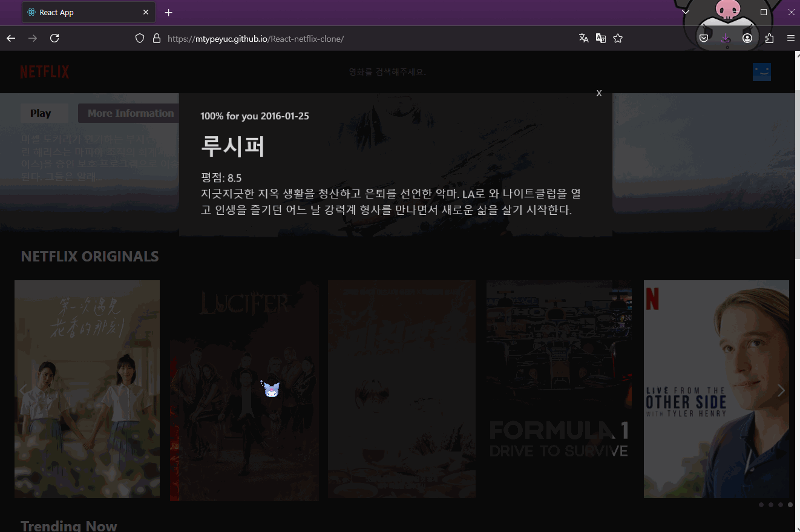This screenshot has height=532, width=800.
Task: Open the downloads arrow icon
Action: [726, 38]
